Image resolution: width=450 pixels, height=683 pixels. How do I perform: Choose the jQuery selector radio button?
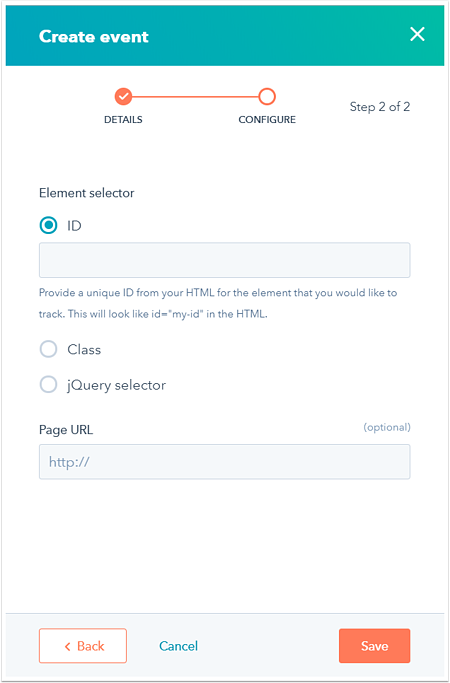[x=48, y=385]
